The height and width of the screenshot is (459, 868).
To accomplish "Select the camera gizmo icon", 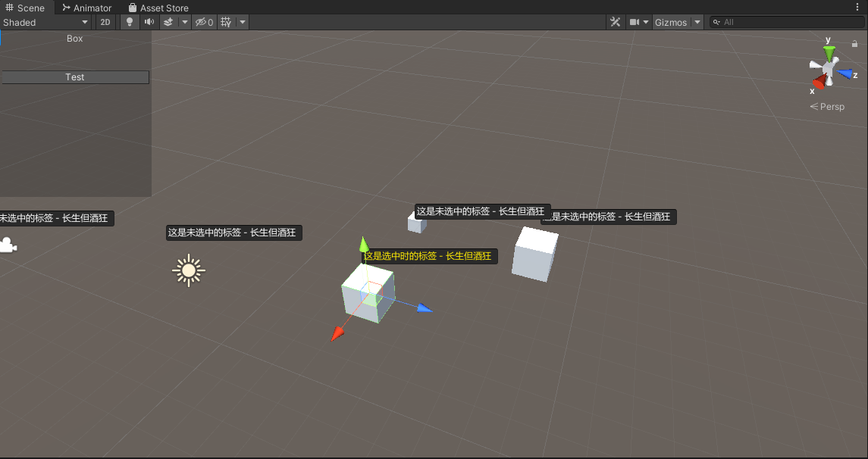I will [8, 245].
